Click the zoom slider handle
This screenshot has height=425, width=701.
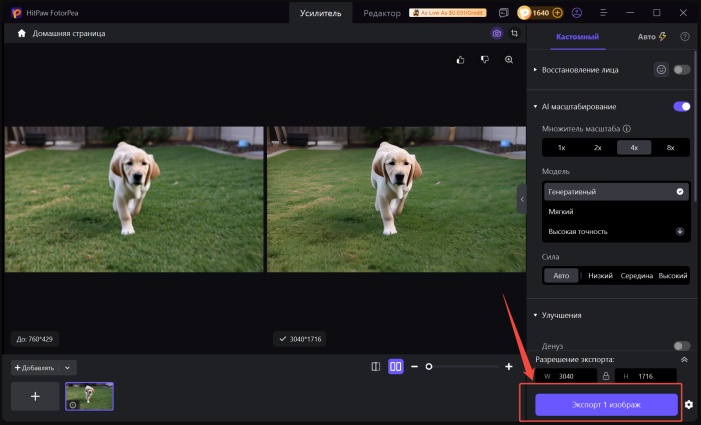[429, 367]
